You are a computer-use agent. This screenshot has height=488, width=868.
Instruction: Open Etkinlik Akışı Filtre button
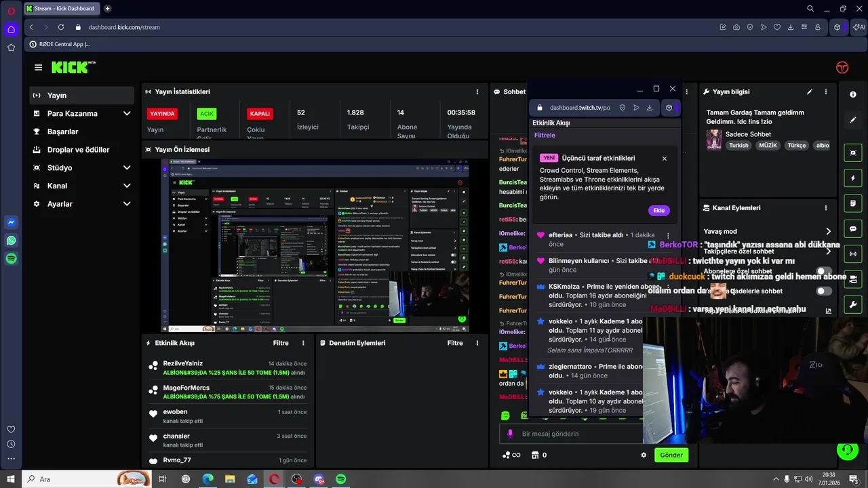pyautogui.click(x=281, y=343)
